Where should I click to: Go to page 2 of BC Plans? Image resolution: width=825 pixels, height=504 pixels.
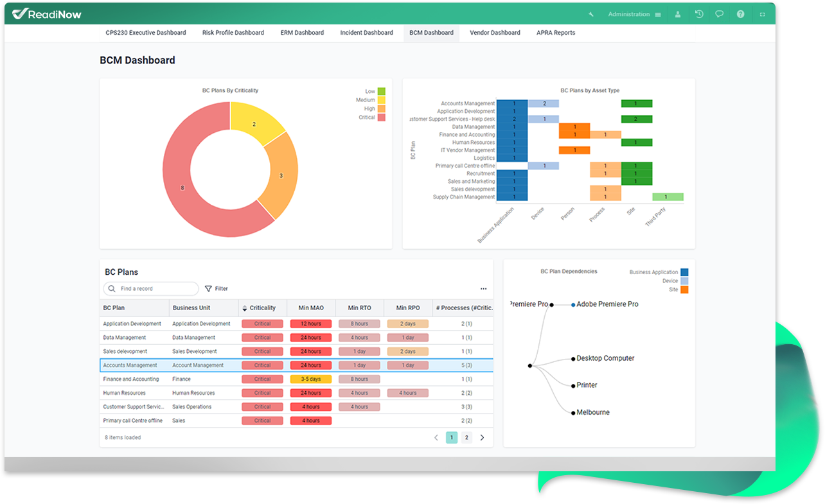[466, 438]
